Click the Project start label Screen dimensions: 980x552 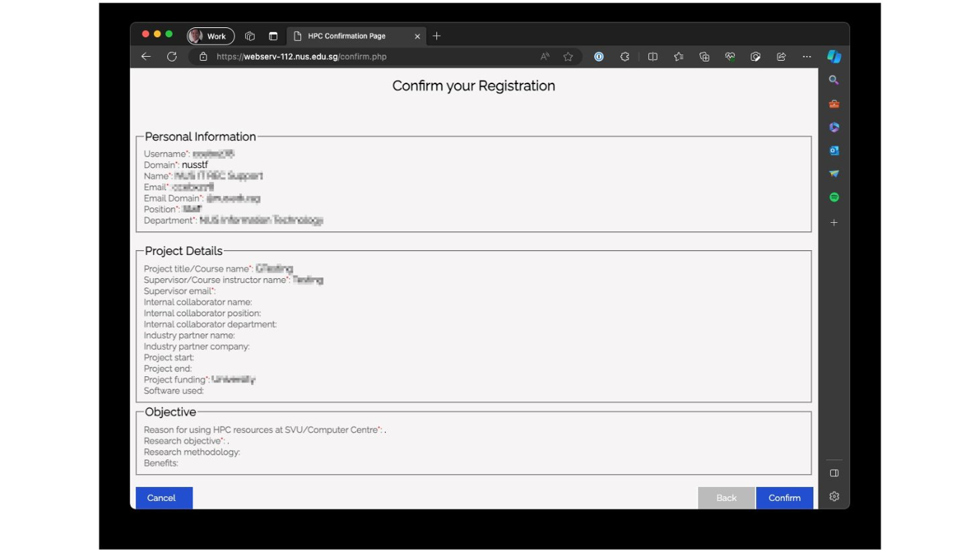tap(169, 358)
